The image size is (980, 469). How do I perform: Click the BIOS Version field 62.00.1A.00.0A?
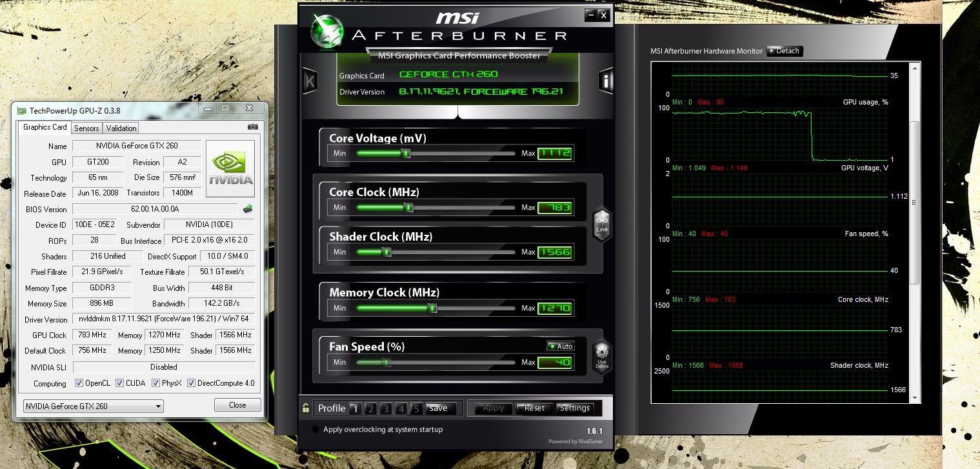(x=155, y=209)
